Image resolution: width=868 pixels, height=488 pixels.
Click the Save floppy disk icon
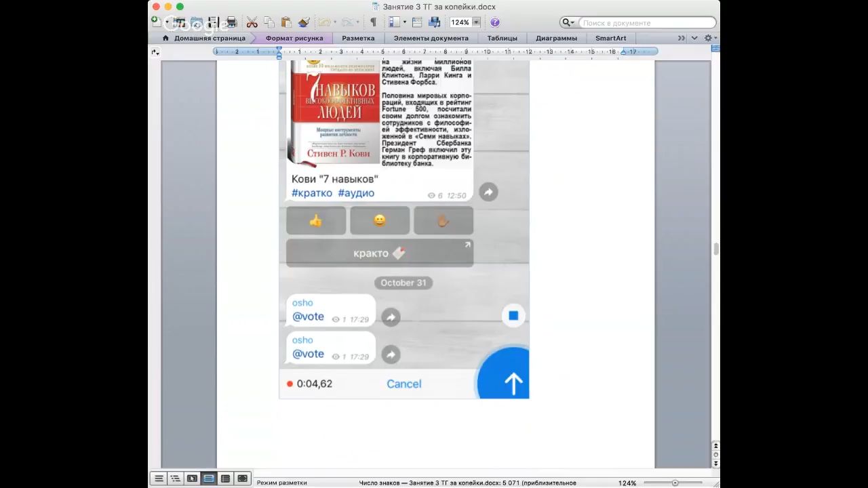tap(213, 22)
